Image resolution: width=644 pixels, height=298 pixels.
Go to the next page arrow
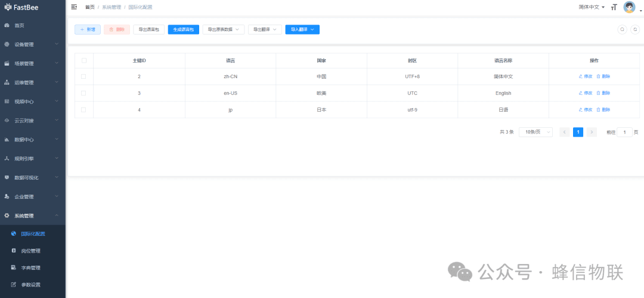592,132
